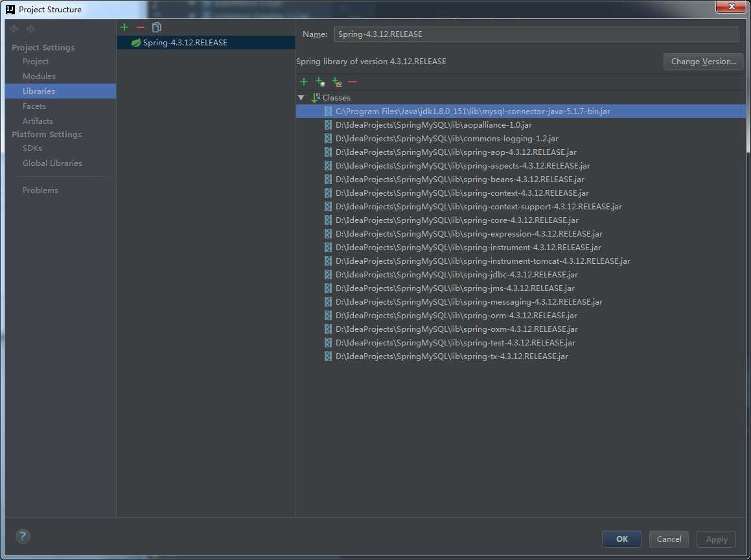Click the library Name input field
751x560 pixels.
[537, 34]
